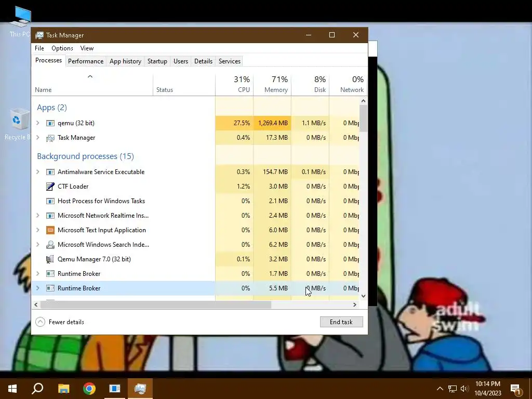Sort by the Disk column header
Image resolution: width=532 pixels, height=399 pixels.
(x=310, y=85)
